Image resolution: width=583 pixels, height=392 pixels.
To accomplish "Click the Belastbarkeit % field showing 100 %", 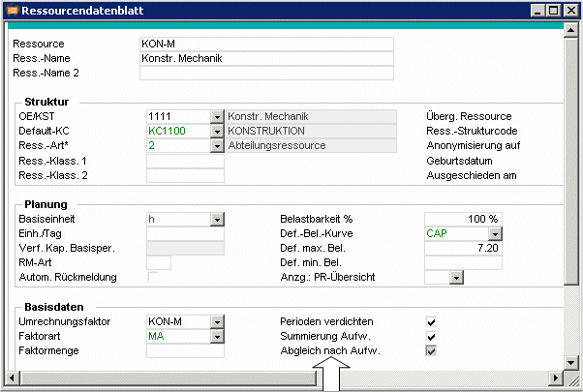I will [x=463, y=219].
